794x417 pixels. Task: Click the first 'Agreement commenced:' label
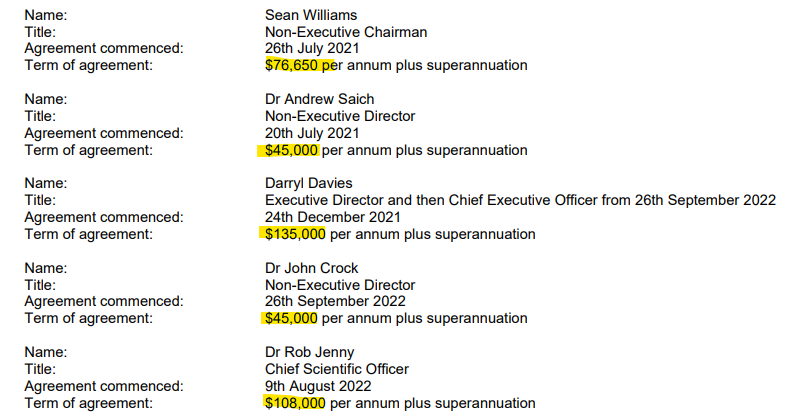pyautogui.click(x=104, y=49)
